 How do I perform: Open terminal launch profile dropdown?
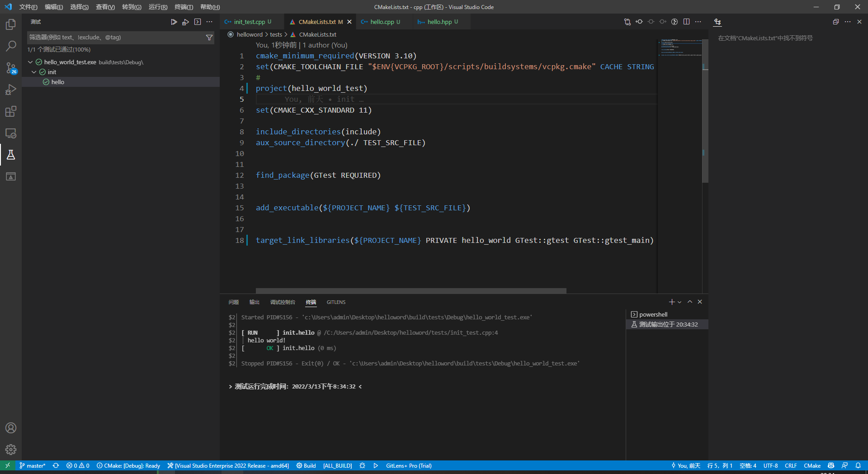(x=679, y=302)
